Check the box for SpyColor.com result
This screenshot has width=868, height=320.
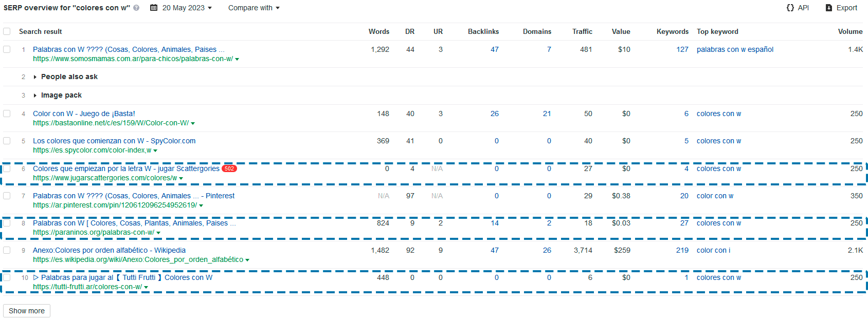7,141
